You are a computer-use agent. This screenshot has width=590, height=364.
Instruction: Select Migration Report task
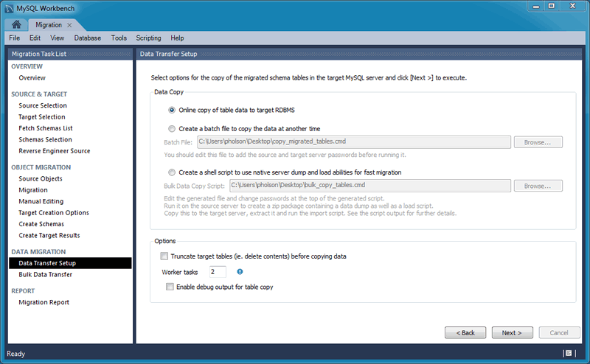[x=44, y=302]
